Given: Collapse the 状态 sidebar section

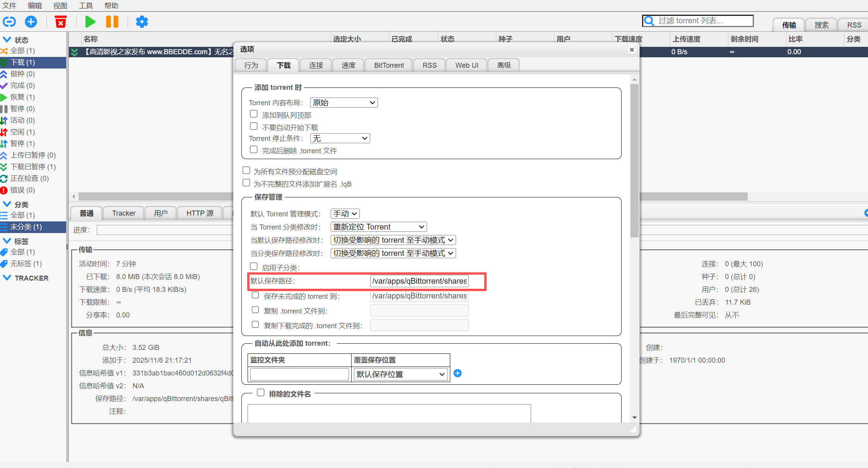Looking at the screenshot, I should coord(7,39).
